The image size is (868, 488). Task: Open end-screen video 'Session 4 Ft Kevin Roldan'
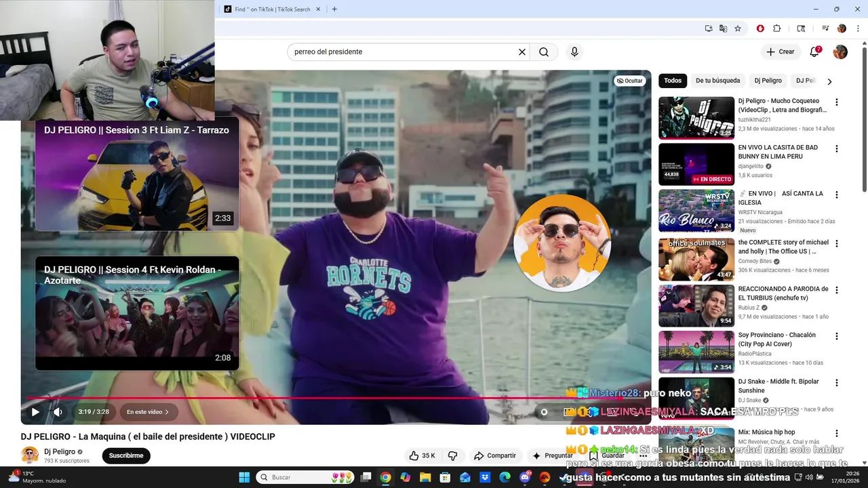tap(137, 313)
